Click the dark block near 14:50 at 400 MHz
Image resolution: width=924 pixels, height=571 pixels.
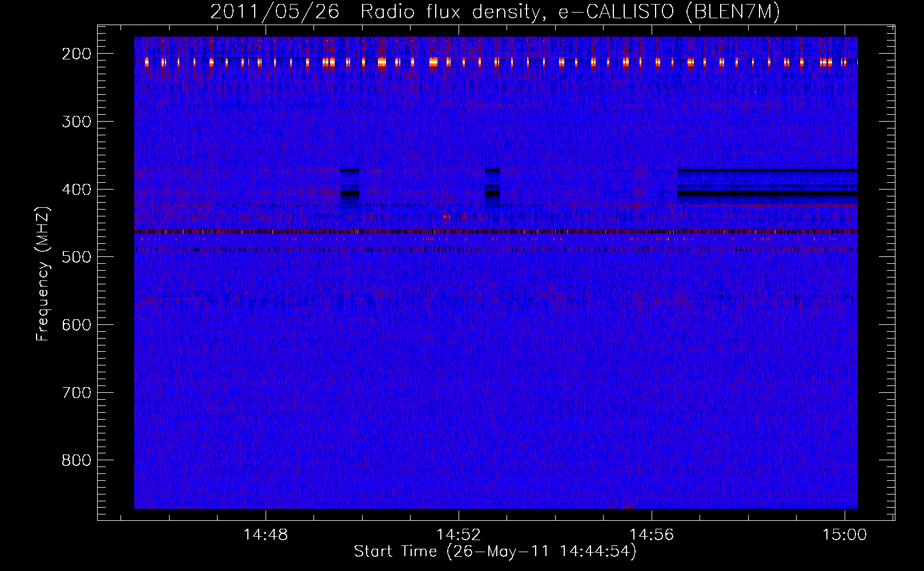(x=349, y=188)
